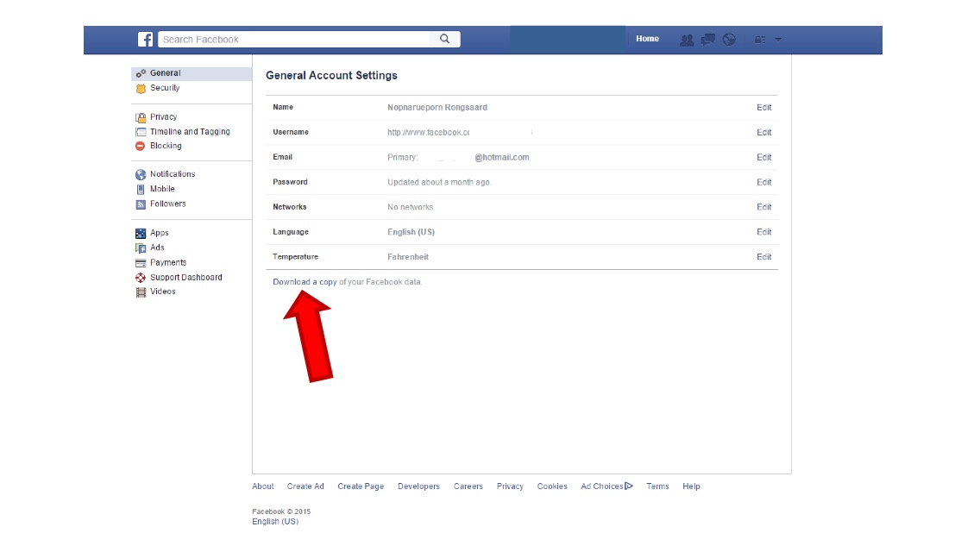The width and height of the screenshot is (980, 552).
Task: Click the Apps icon in sidebar
Action: point(141,233)
